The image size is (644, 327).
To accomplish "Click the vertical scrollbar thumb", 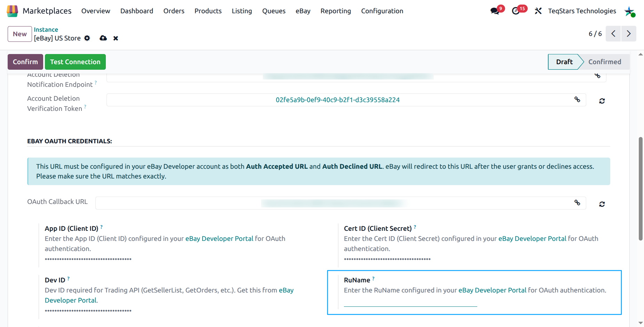I will click(641, 189).
